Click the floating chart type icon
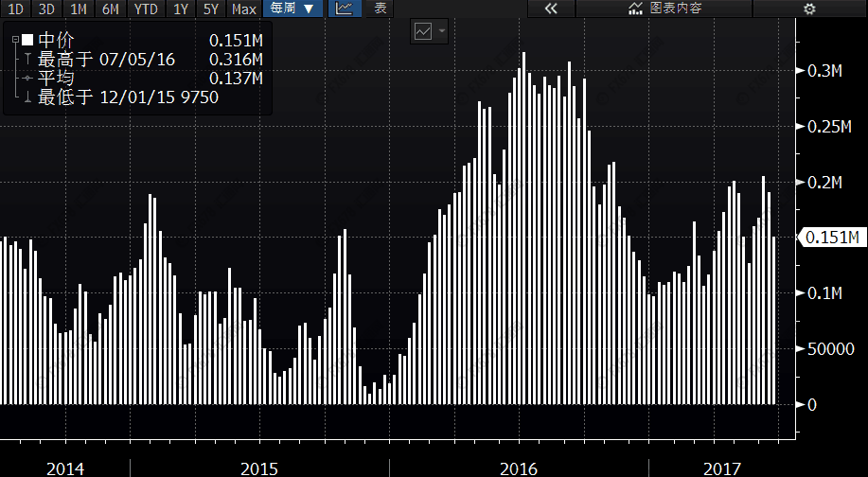The width and height of the screenshot is (868, 477). coord(422,31)
